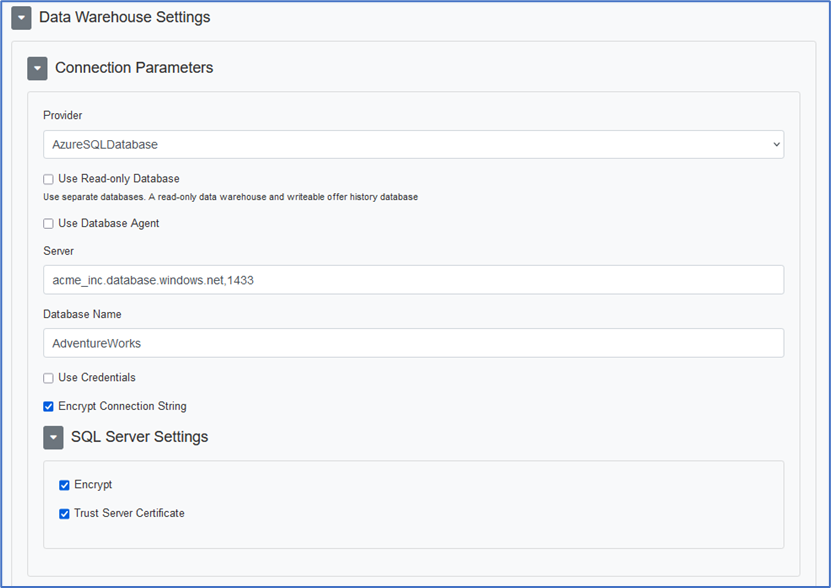Click the AzureSQLDatabase selected provider value

click(105, 145)
